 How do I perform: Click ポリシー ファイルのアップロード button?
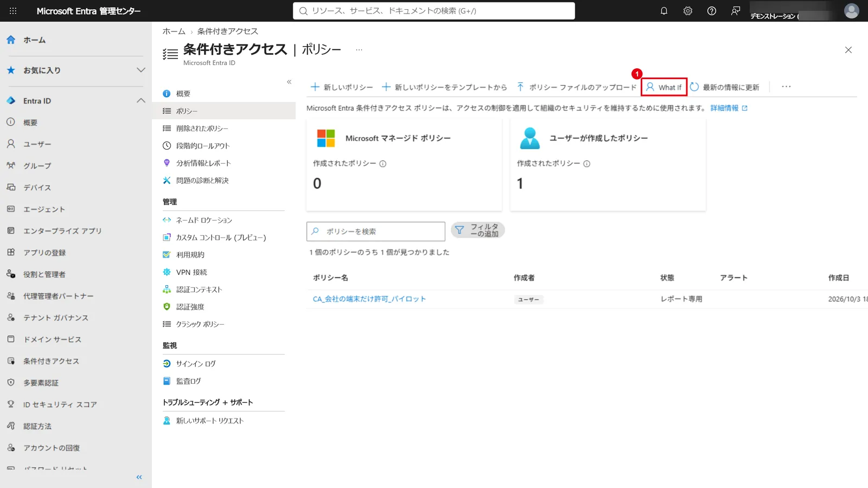(x=576, y=87)
